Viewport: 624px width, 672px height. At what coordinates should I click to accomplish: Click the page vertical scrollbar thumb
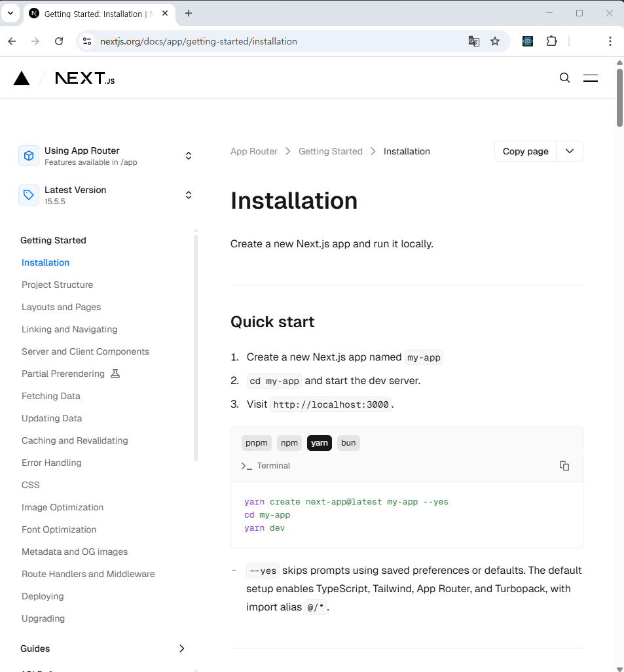click(x=619, y=97)
